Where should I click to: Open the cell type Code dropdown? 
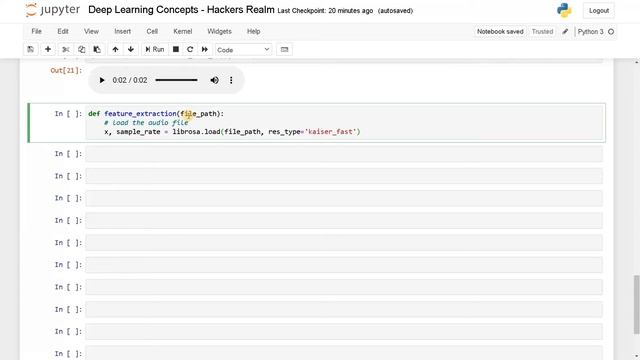pos(243,49)
